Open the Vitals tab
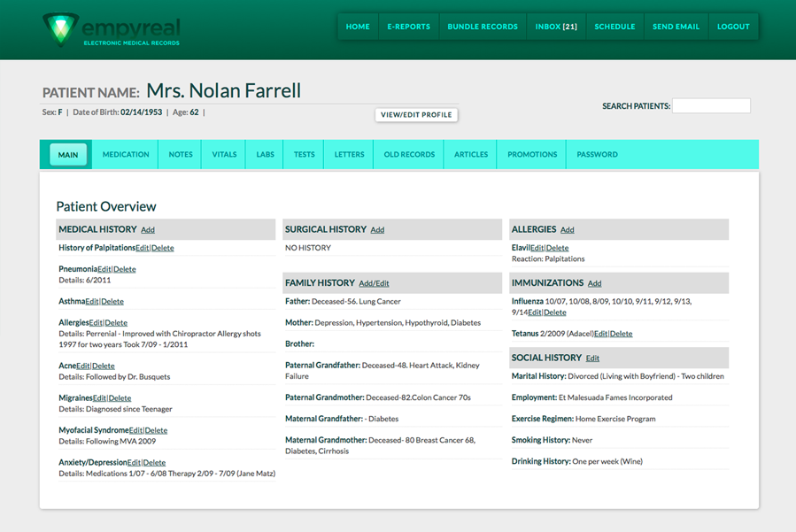Screen dimensions: 796x532 click(224, 154)
